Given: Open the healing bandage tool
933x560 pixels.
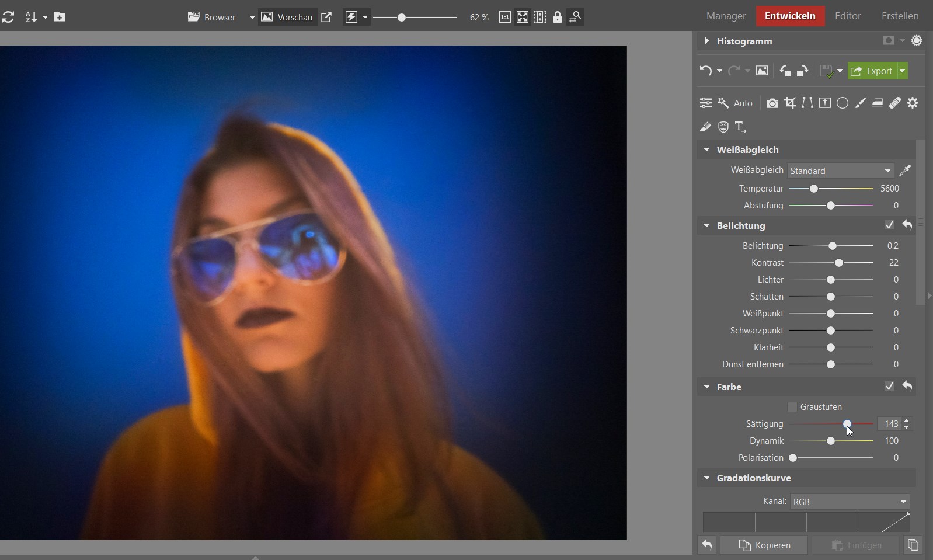Looking at the screenshot, I should pyautogui.click(x=895, y=103).
